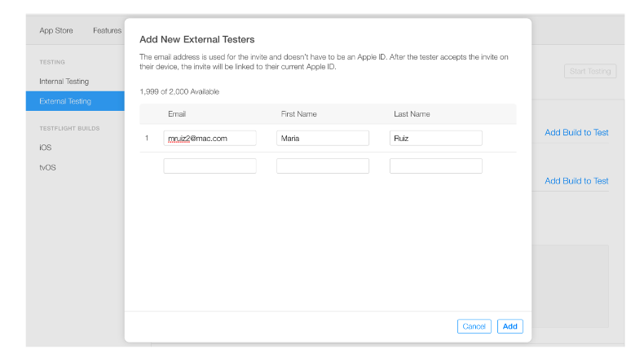Click the empty First Name field
The height and width of the screenshot is (358, 644).
coord(323,166)
